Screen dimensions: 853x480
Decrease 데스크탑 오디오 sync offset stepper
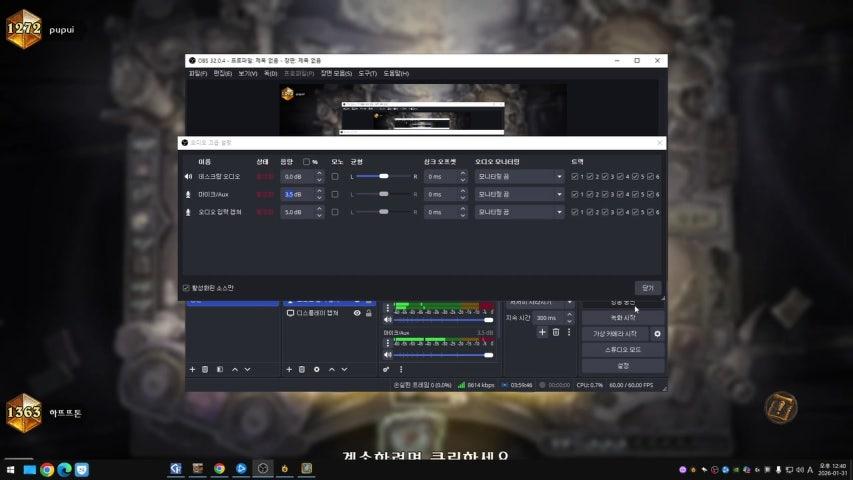click(x=463, y=180)
